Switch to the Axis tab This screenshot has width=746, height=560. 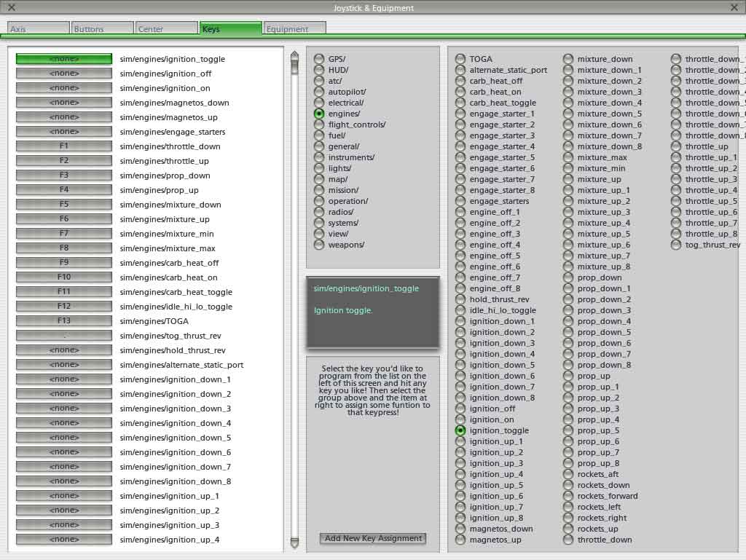[38, 29]
